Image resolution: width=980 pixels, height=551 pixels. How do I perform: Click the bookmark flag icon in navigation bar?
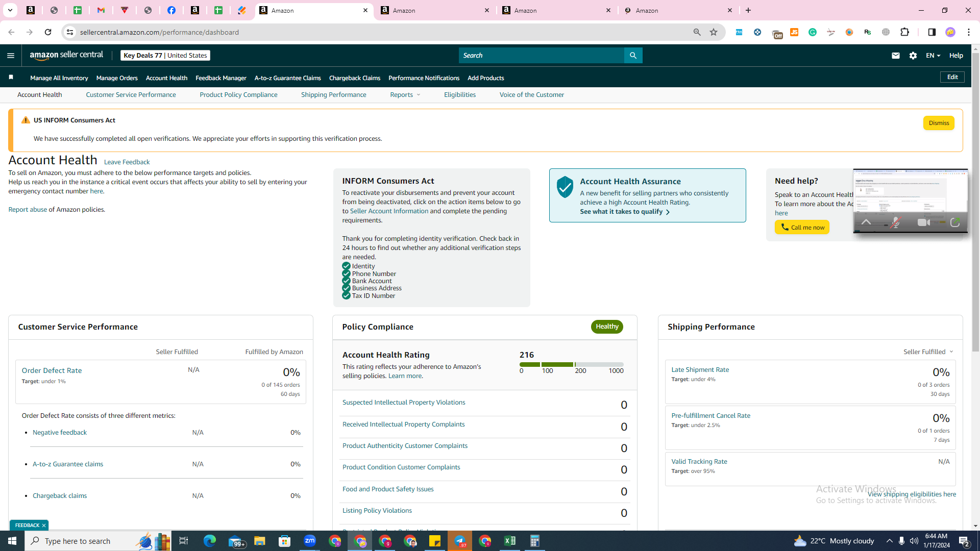coord(11,78)
